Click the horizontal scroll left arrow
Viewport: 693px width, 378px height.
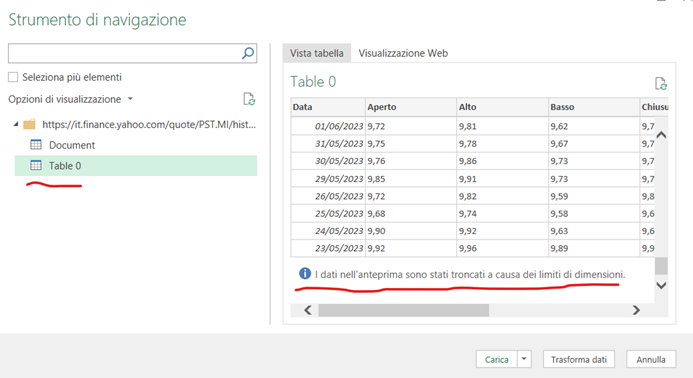(x=308, y=310)
